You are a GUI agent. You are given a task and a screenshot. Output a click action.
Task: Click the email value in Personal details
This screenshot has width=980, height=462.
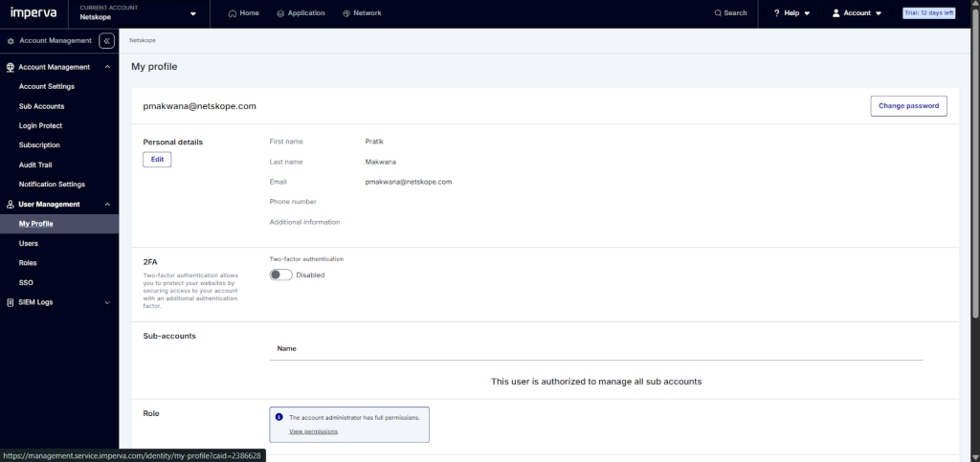coord(408,182)
